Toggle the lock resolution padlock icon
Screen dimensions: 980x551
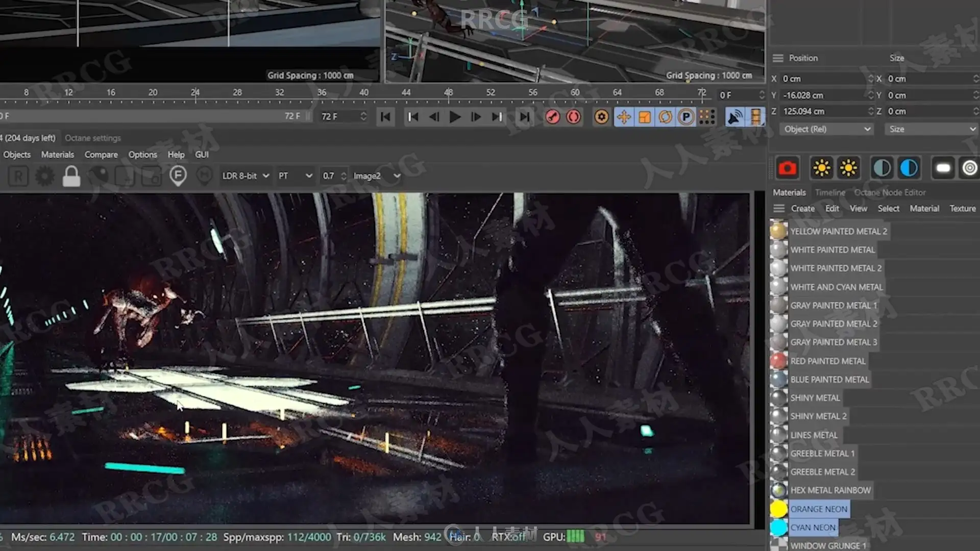coord(71,176)
